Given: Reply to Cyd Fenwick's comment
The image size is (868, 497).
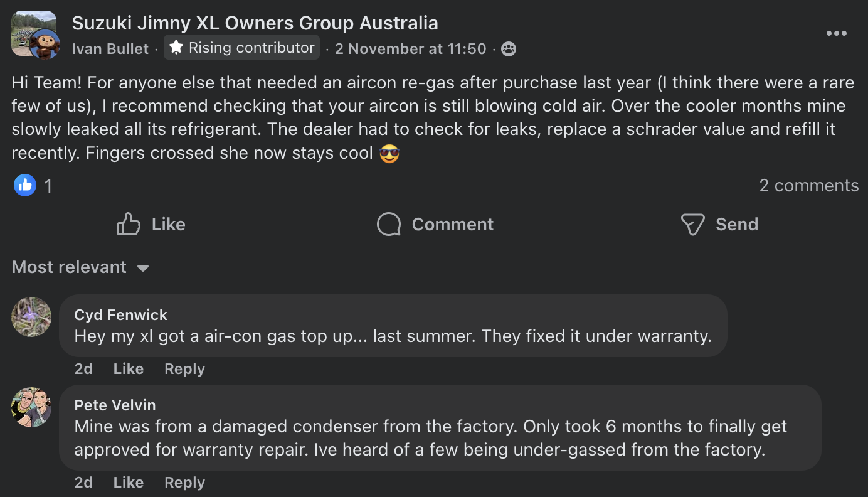Looking at the screenshot, I should tap(184, 369).
